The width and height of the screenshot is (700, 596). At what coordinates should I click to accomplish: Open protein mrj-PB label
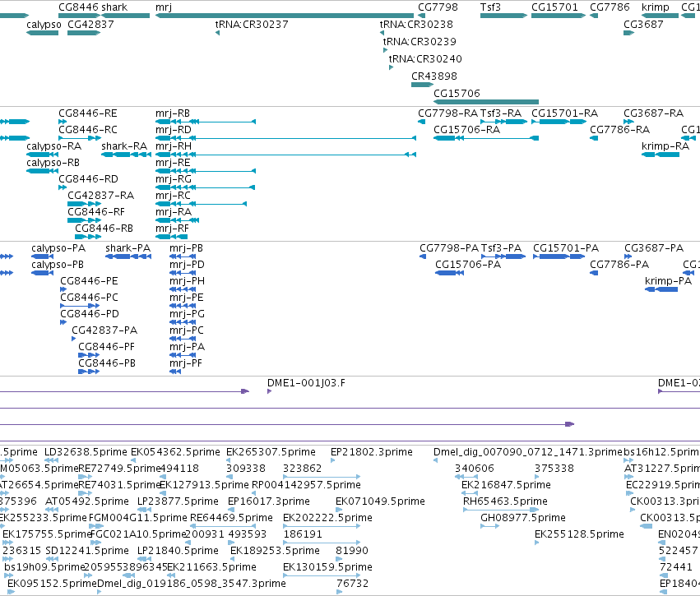pyautogui.click(x=187, y=248)
